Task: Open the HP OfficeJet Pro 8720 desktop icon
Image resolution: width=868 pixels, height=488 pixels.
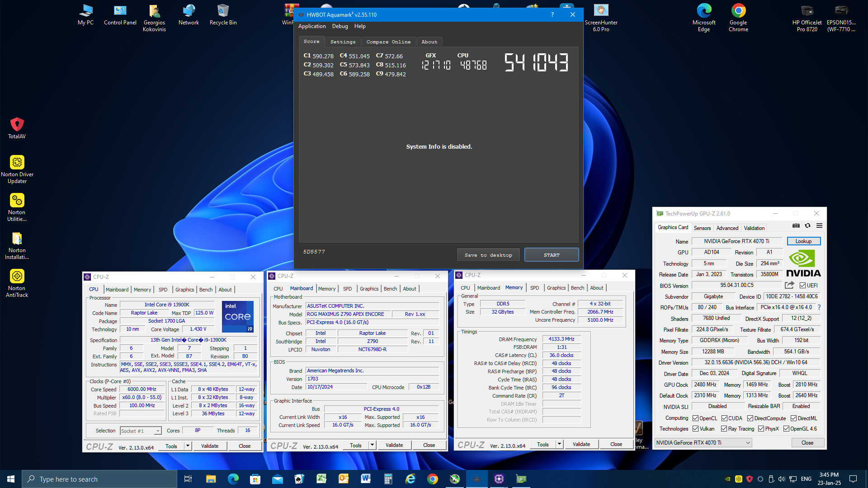Action: tap(807, 18)
